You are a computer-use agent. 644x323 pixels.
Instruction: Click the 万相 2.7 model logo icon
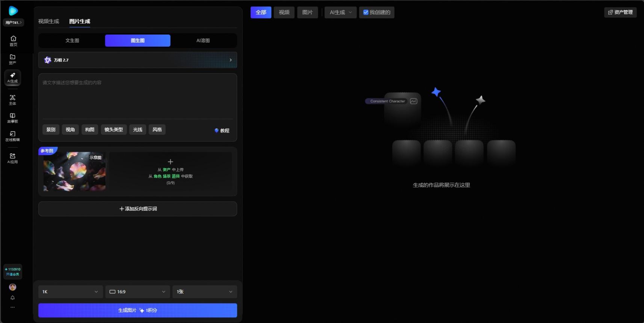[x=48, y=60]
